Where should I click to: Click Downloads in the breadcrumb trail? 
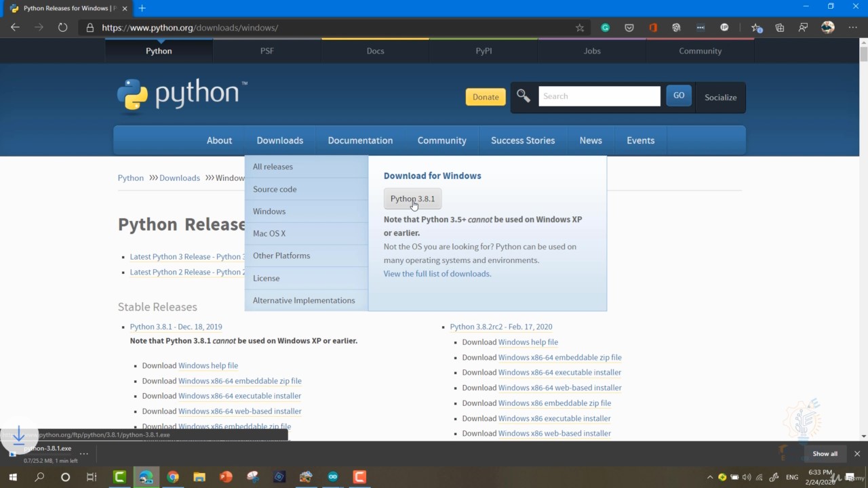[180, 178]
